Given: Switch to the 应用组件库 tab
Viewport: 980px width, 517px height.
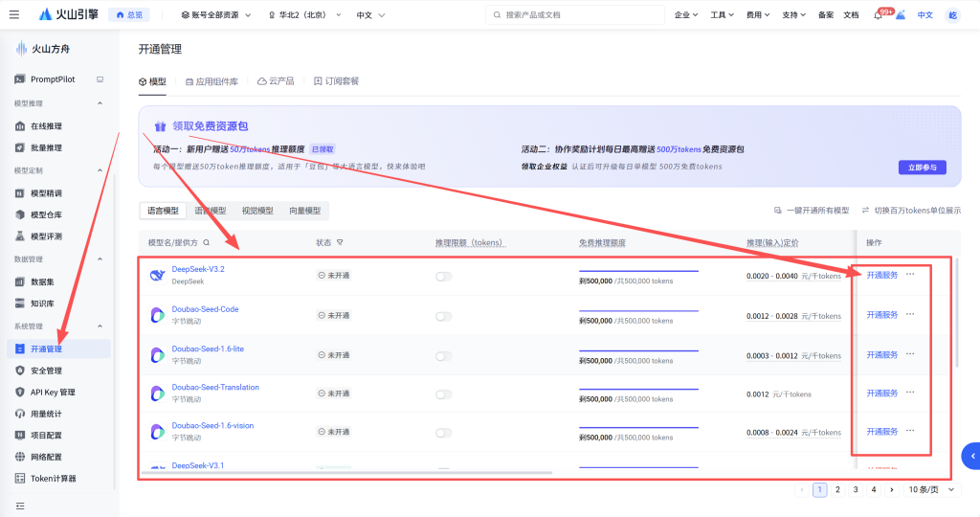Looking at the screenshot, I should (211, 81).
